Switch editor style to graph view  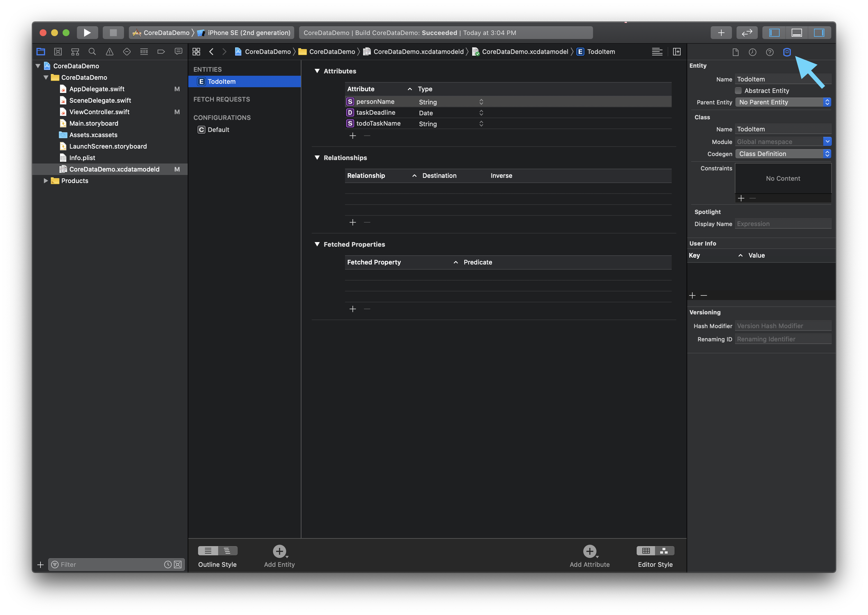click(664, 551)
